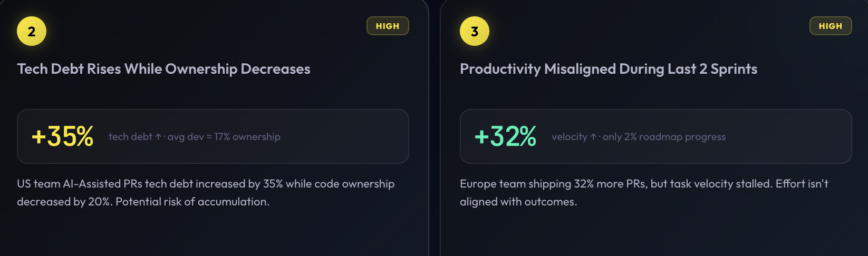The width and height of the screenshot is (868, 256).
Task: Click the HIGH badge on the Productivity card
Action: (831, 26)
